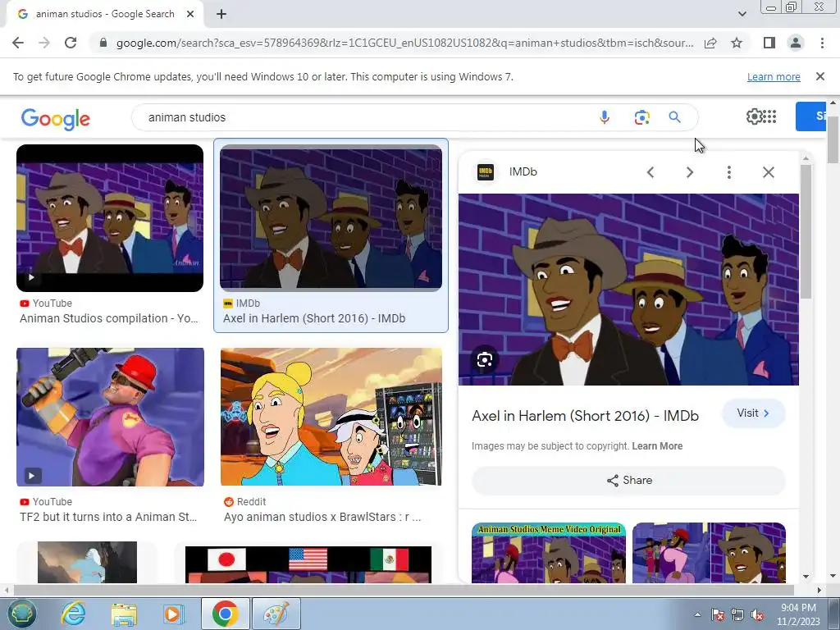This screenshot has height=630, width=840.
Task: Open Action Center flag icon in tray
Action: [x=718, y=615]
